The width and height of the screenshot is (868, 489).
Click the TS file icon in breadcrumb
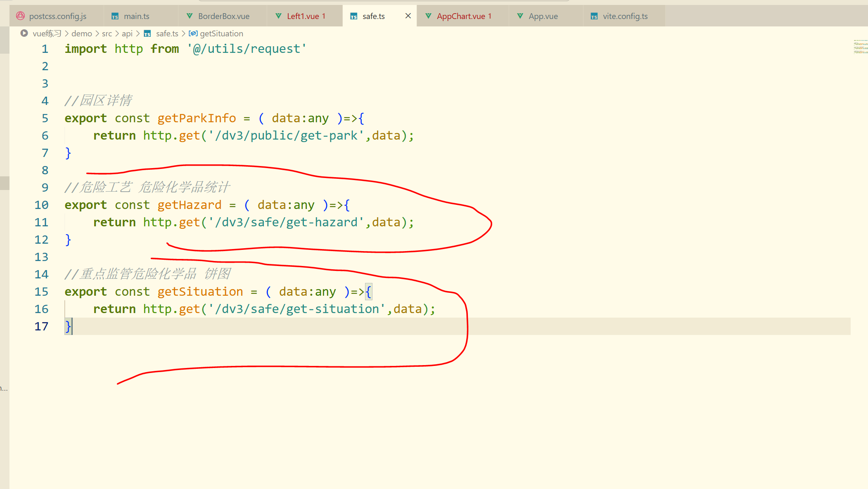click(x=147, y=33)
